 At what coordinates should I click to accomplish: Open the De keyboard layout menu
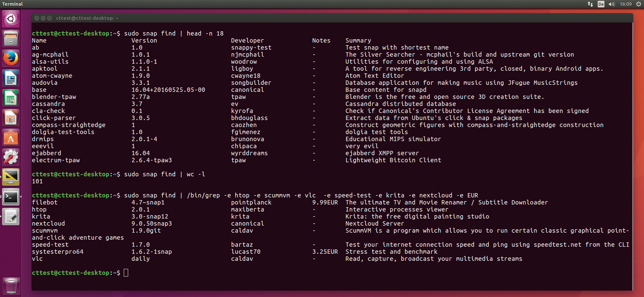(x=601, y=4)
